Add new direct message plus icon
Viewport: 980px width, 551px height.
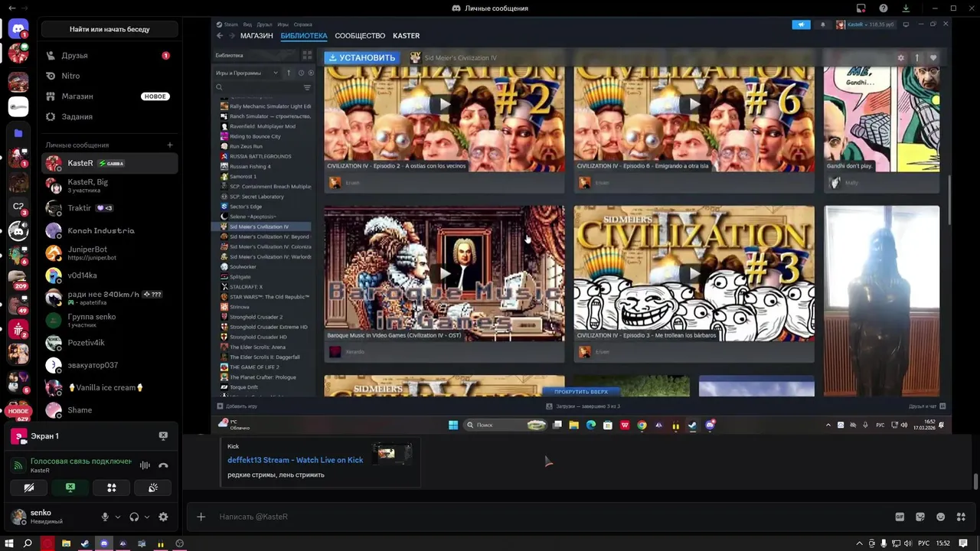[x=170, y=145]
